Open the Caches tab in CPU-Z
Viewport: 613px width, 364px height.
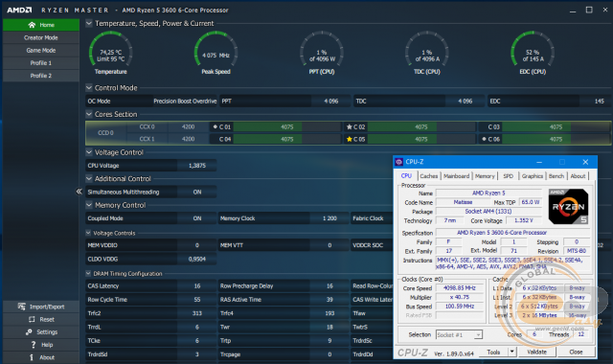point(429,176)
